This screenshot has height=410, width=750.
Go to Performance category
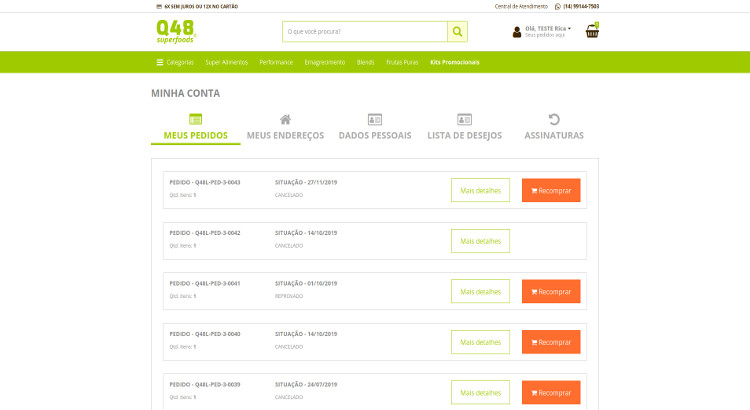(x=276, y=62)
